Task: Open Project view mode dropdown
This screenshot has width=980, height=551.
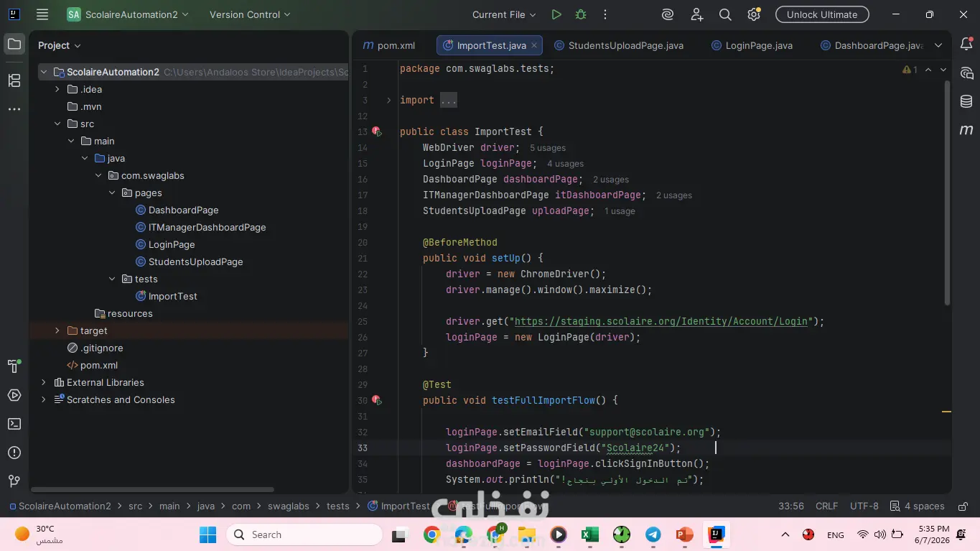Action: [x=60, y=45]
